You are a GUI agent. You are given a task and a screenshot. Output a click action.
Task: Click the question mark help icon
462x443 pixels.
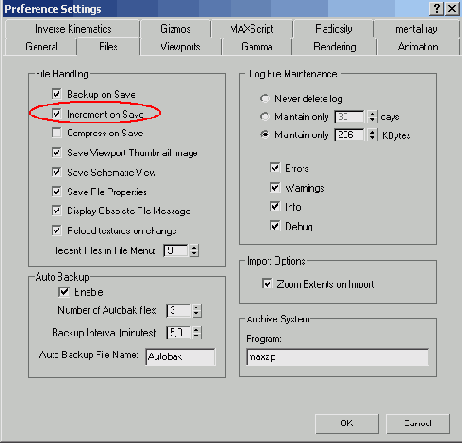(x=437, y=8)
